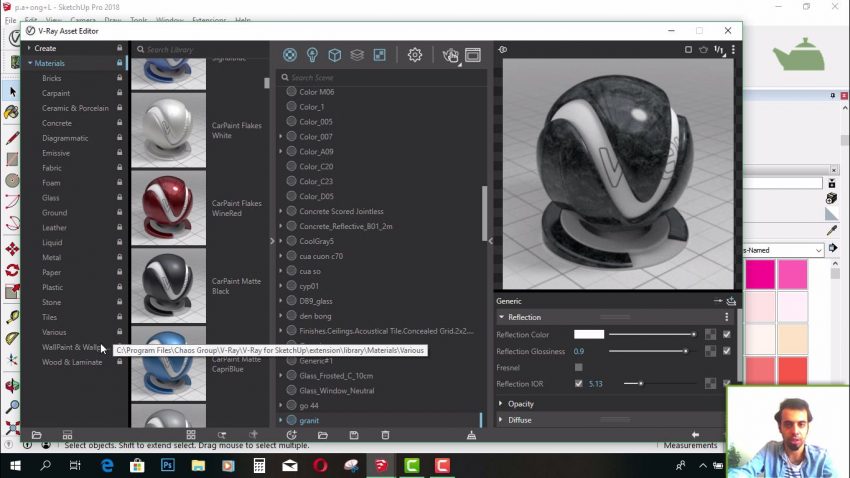Save material to file disk icon
Viewport: 850px width, 478px height.
[x=354, y=435]
